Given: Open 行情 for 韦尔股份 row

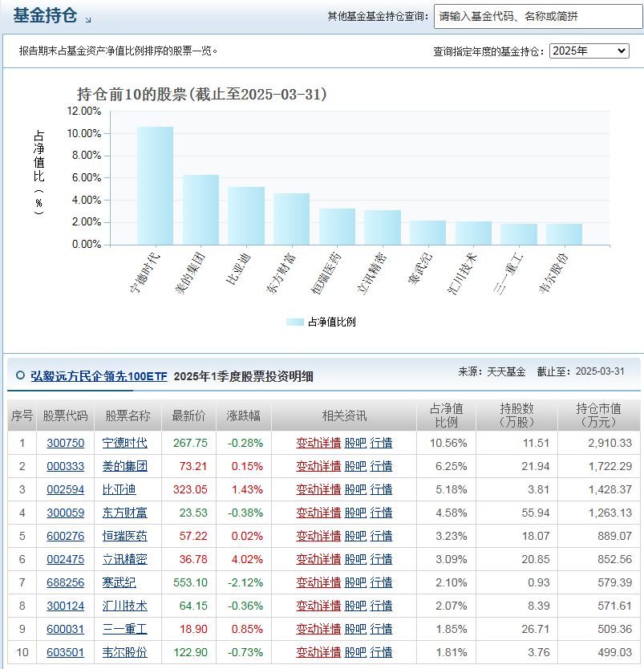Looking at the screenshot, I should point(381,652).
